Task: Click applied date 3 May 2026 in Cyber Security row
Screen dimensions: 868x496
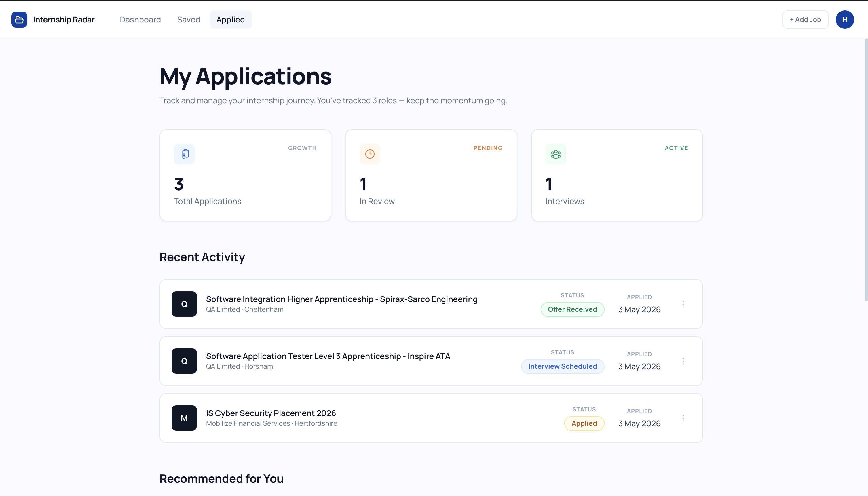Action: click(639, 423)
